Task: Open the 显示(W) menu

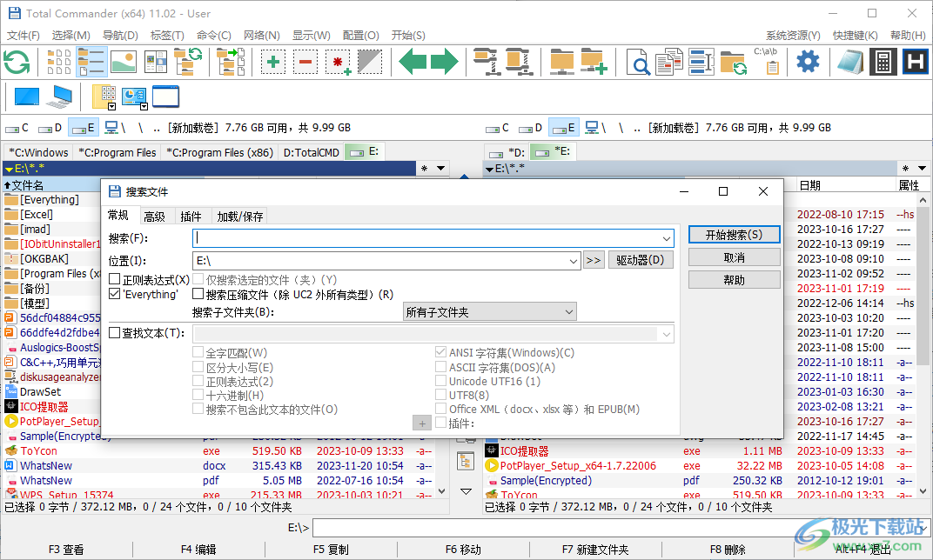Action: point(312,36)
